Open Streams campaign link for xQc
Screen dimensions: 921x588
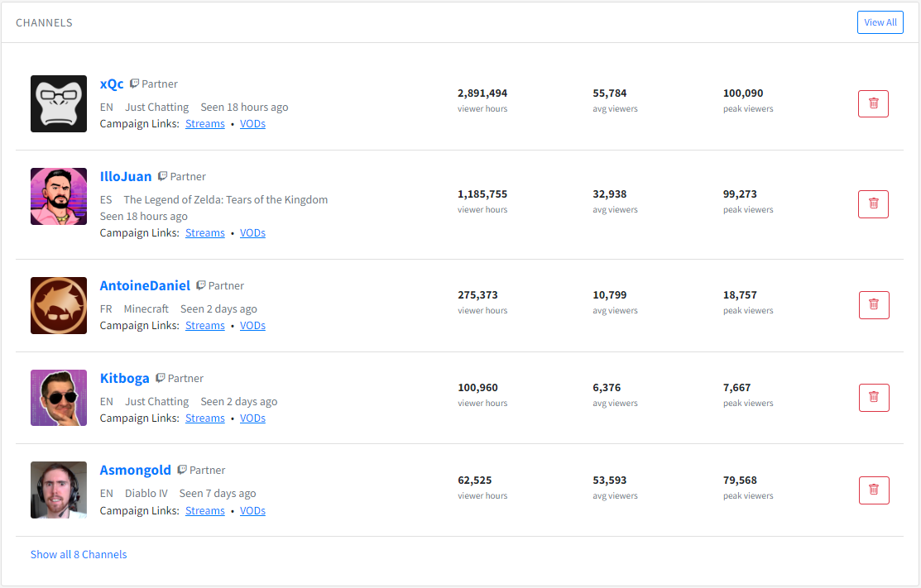tap(205, 124)
